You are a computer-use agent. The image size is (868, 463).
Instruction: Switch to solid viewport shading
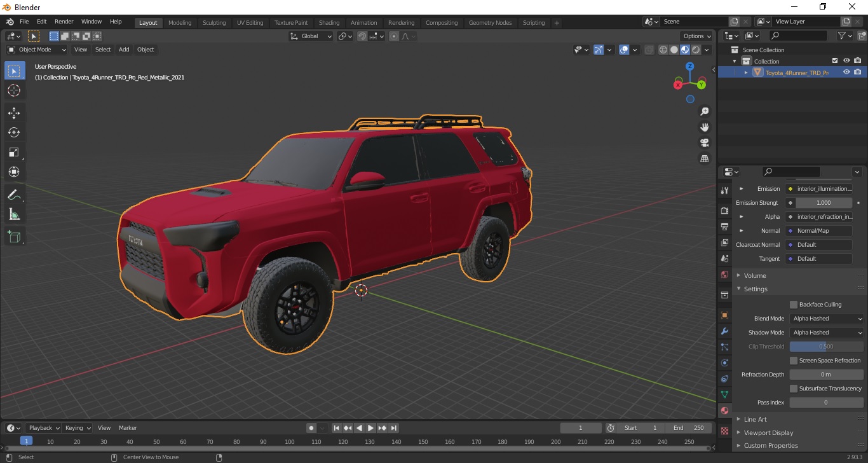click(x=674, y=50)
